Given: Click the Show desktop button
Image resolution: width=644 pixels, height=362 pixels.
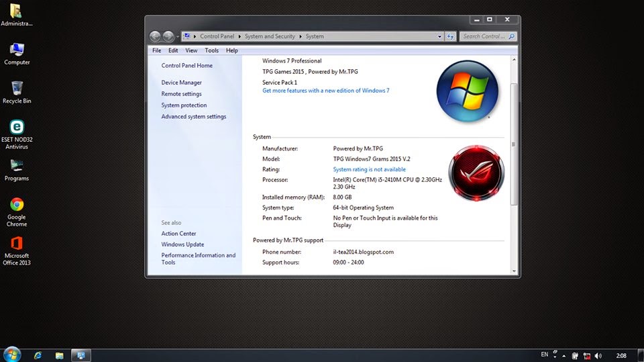Looking at the screenshot, I should coord(641,355).
